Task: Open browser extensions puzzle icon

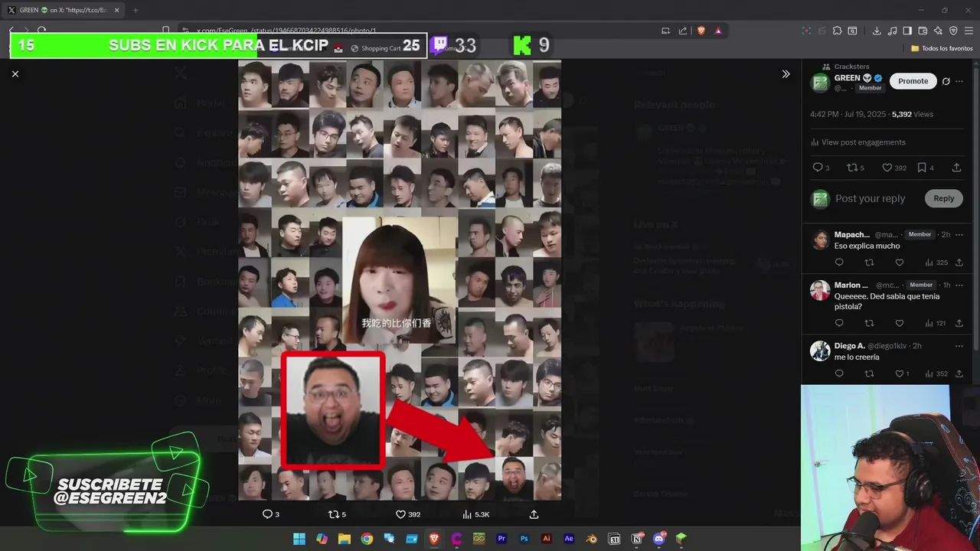Action: (837, 31)
